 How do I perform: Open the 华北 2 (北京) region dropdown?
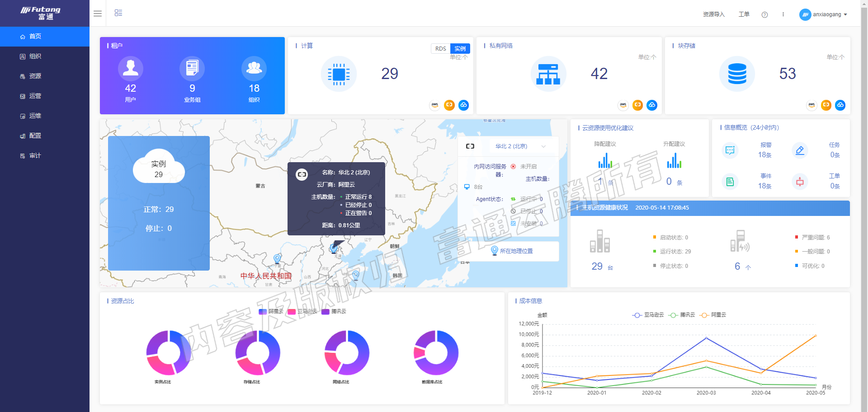[x=520, y=146]
